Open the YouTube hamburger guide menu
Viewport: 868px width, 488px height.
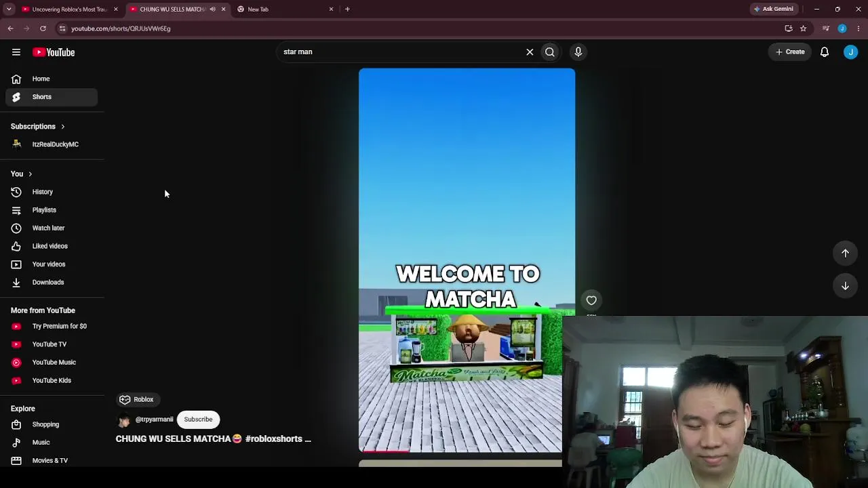(16, 52)
